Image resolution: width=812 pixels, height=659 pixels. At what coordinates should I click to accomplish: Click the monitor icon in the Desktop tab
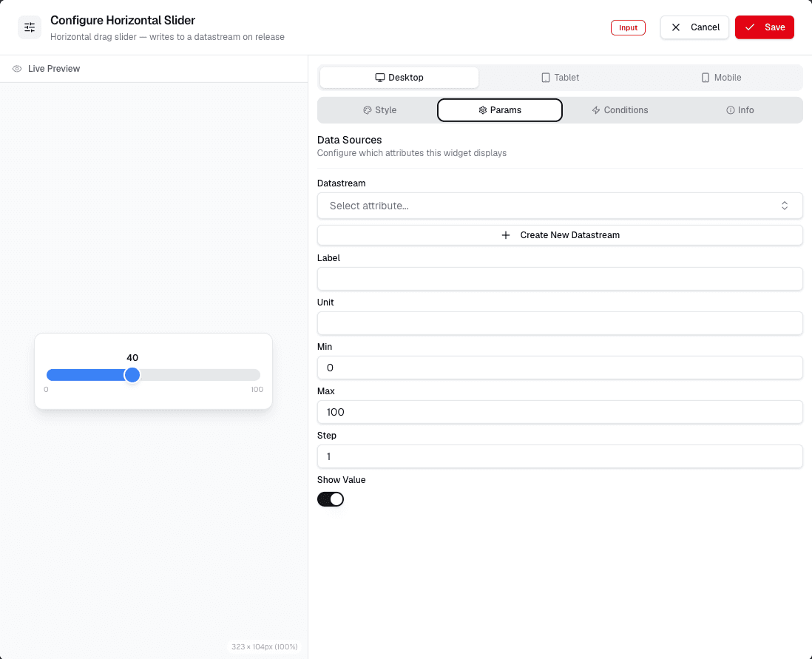(x=380, y=78)
